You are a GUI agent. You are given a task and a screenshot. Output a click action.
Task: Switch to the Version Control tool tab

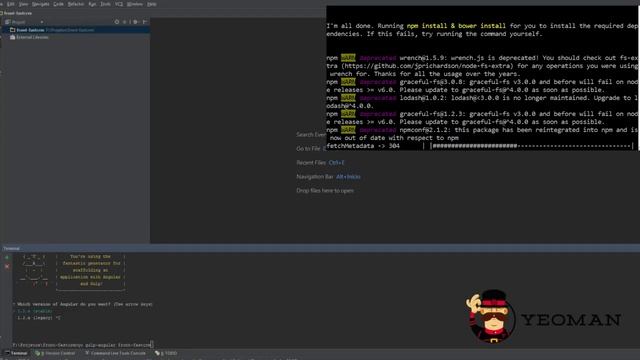pos(55,353)
